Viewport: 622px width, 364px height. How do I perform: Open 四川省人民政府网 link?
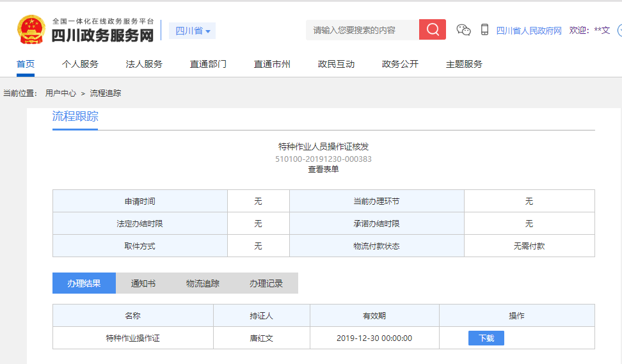(x=529, y=30)
